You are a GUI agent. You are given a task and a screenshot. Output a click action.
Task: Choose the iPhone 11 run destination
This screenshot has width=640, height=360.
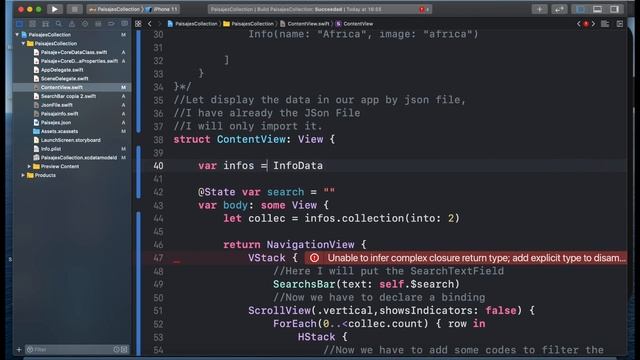pyautogui.click(x=162, y=9)
